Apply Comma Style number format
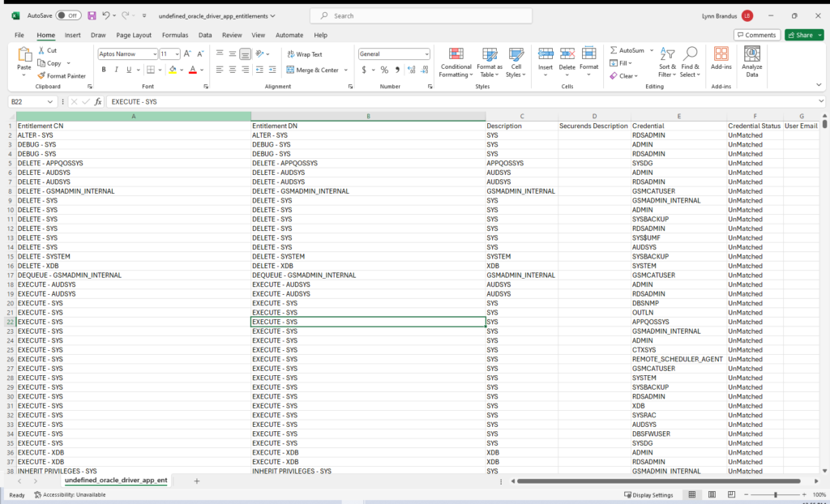 (397, 70)
